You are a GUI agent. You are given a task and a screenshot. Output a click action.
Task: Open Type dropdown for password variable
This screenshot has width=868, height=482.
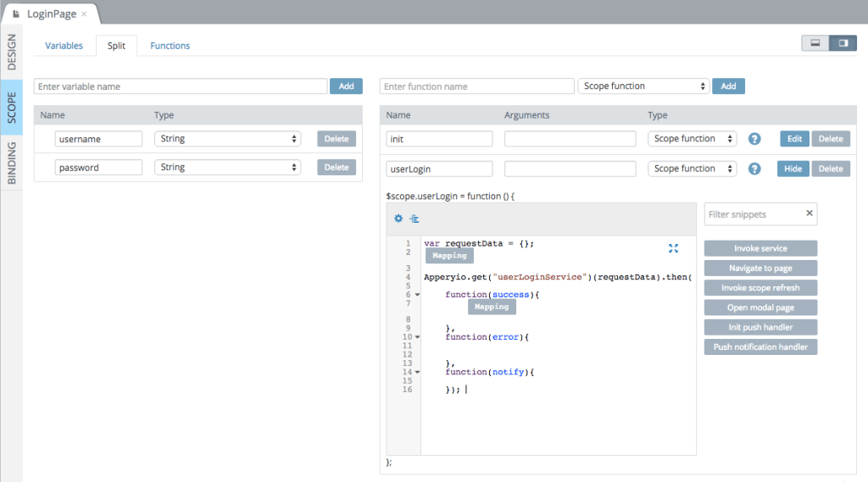point(227,168)
